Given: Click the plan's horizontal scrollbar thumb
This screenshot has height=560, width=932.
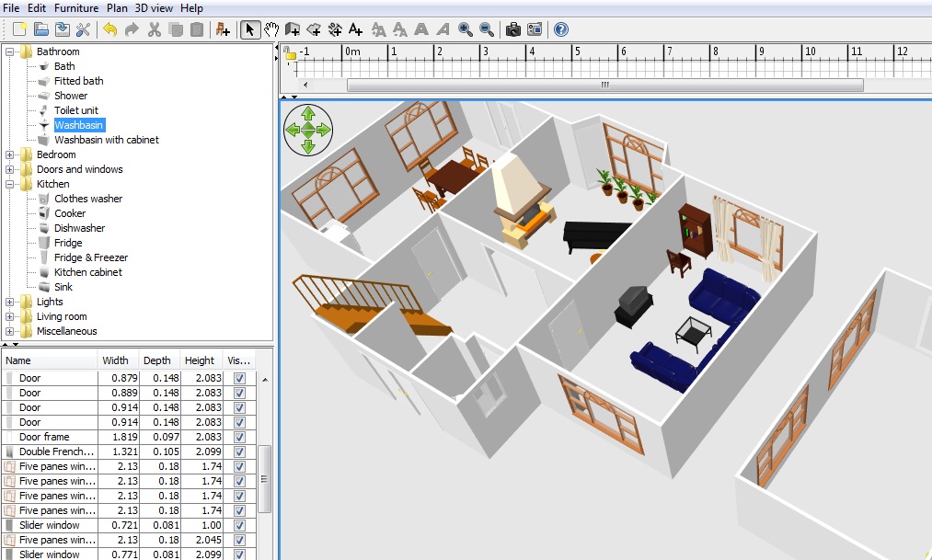Looking at the screenshot, I should click(x=604, y=85).
